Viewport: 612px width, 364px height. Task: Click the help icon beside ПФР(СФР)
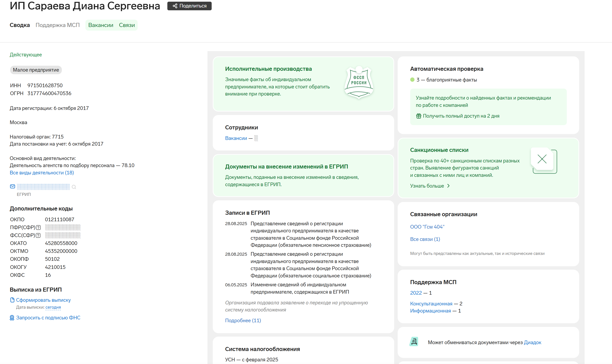tap(38, 228)
